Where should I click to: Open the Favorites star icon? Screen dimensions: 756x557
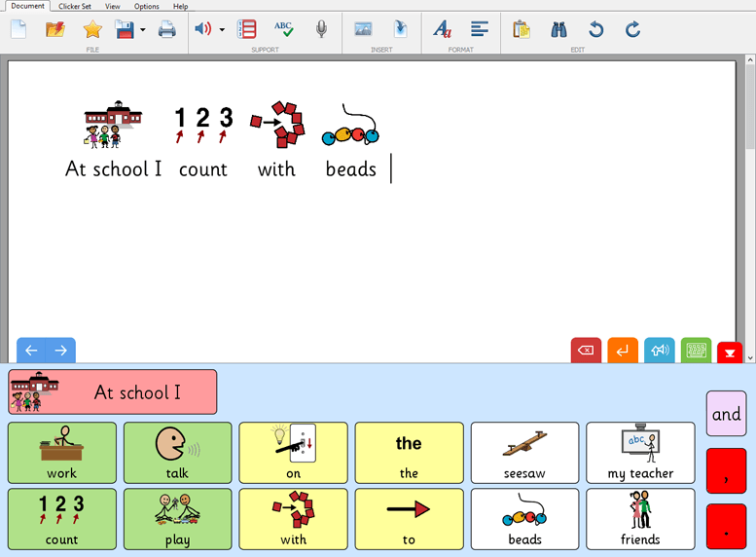[92, 29]
